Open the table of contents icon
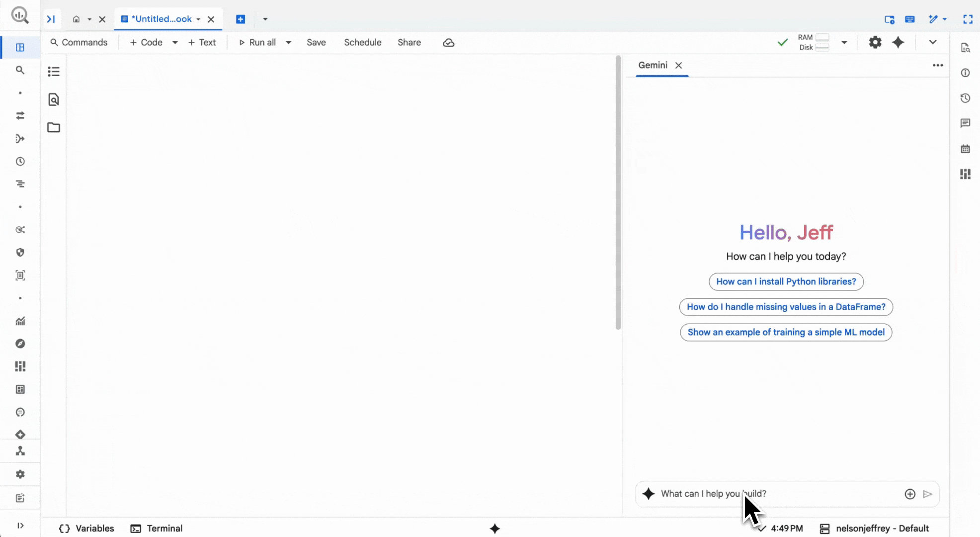The width and height of the screenshot is (980, 537). 54,72
